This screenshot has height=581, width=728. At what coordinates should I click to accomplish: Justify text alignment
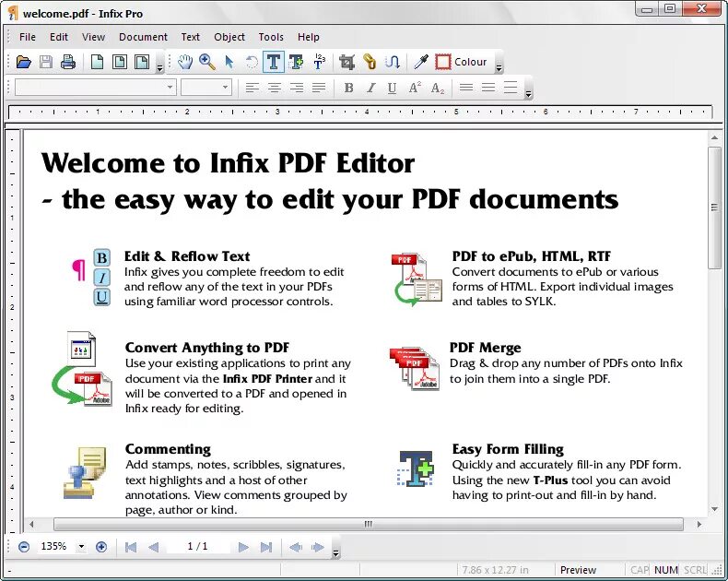coord(319,88)
